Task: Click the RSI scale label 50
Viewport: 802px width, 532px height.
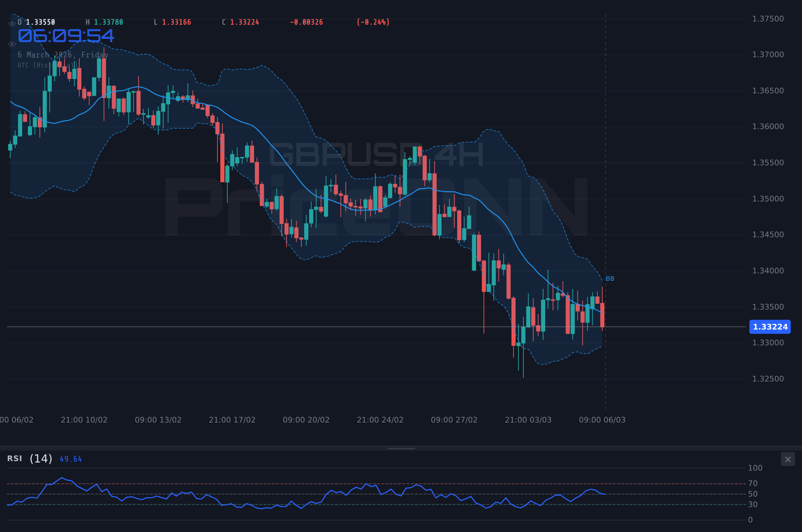Action: coord(753,494)
